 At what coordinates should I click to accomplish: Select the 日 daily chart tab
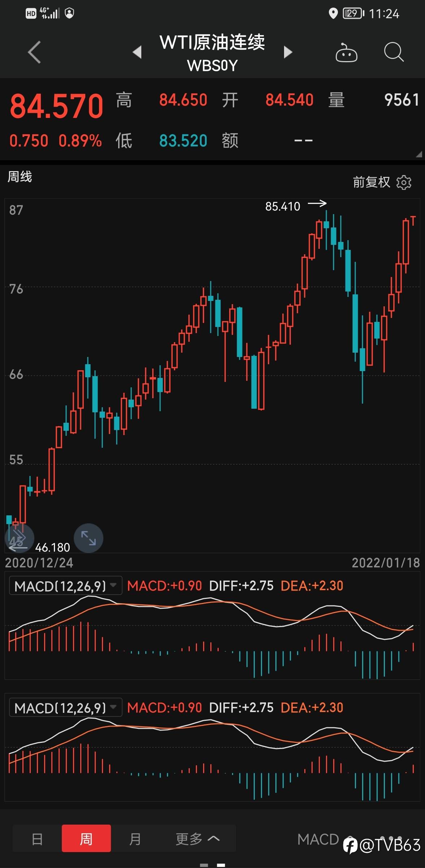pos(37,839)
